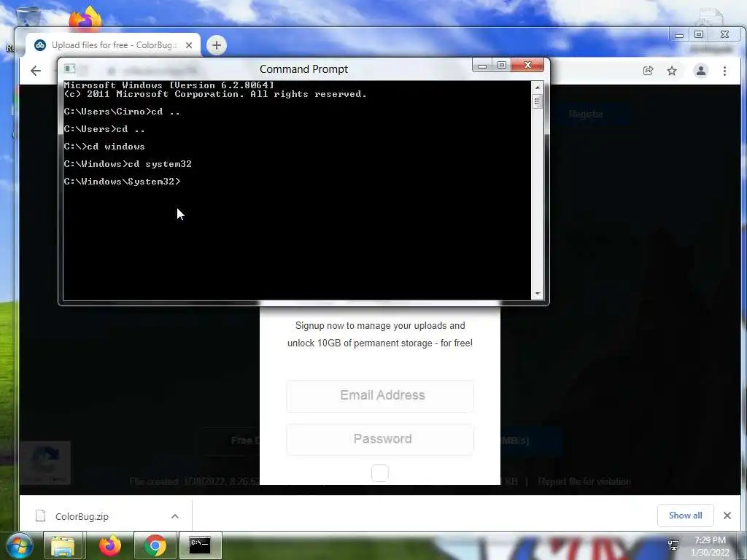The image size is (747, 560).
Task: Click the network tray icon
Action: point(673,545)
